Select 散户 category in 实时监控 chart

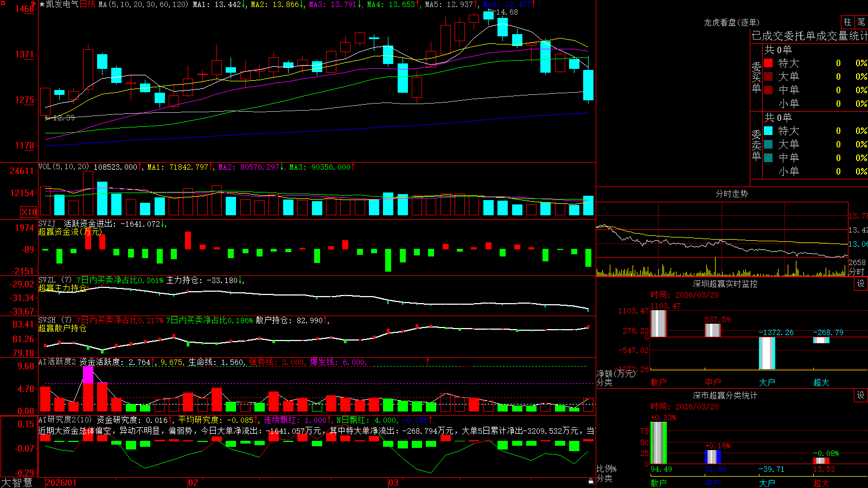coord(659,382)
